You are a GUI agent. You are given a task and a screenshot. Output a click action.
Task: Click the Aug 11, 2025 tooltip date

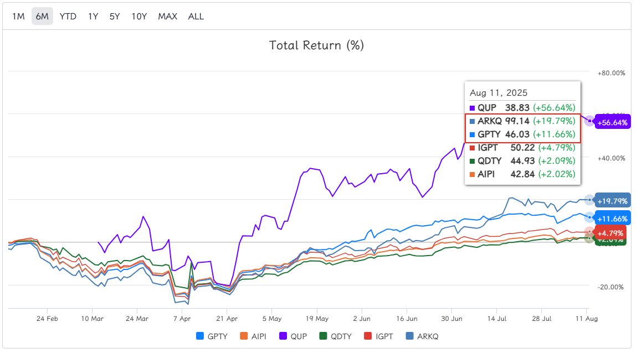pyautogui.click(x=499, y=93)
